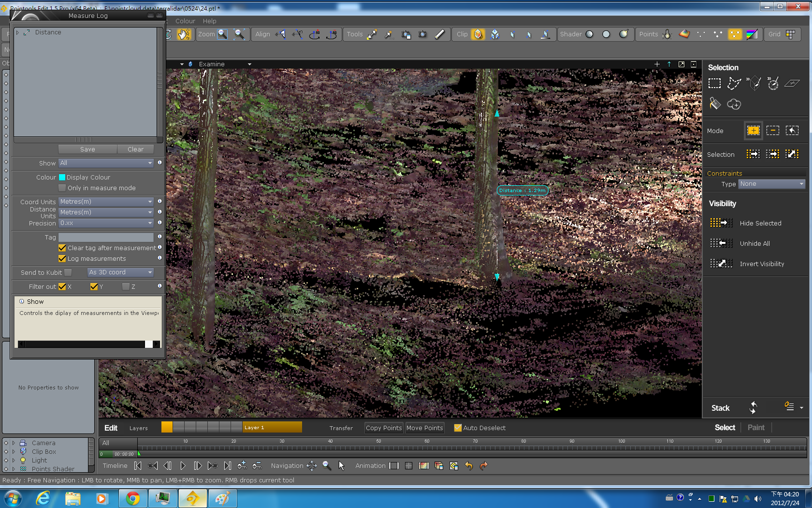The width and height of the screenshot is (812, 508).
Task: Set selection Mode to subtract
Action: pyautogui.click(x=773, y=130)
